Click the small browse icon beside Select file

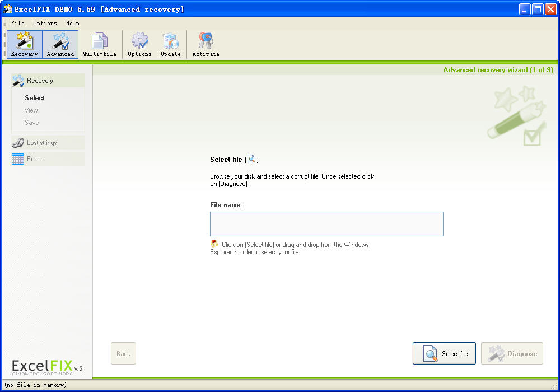pyautogui.click(x=251, y=159)
